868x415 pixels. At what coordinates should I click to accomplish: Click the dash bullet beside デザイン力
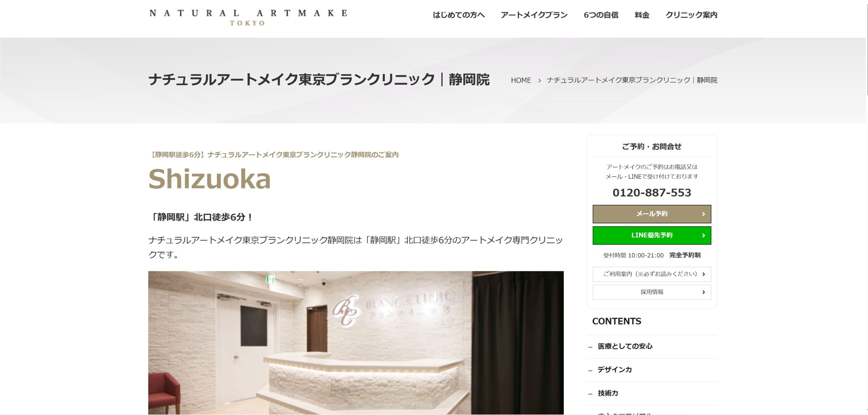point(590,371)
